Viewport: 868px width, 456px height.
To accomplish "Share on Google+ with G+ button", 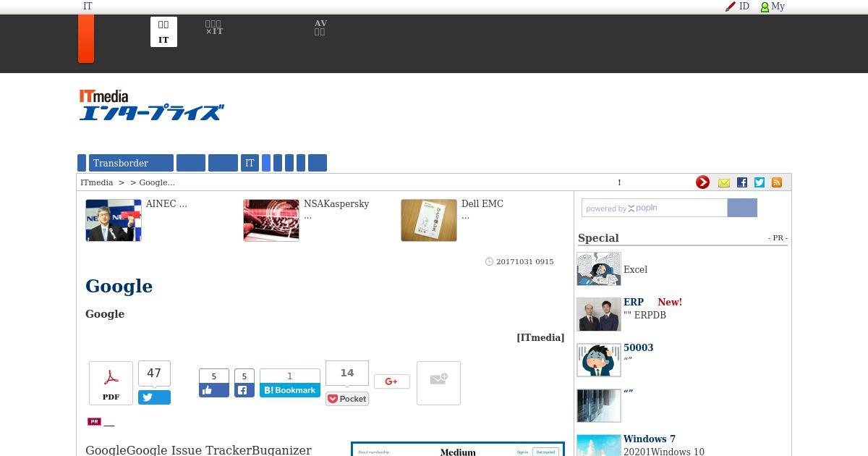I will [x=392, y=381].
